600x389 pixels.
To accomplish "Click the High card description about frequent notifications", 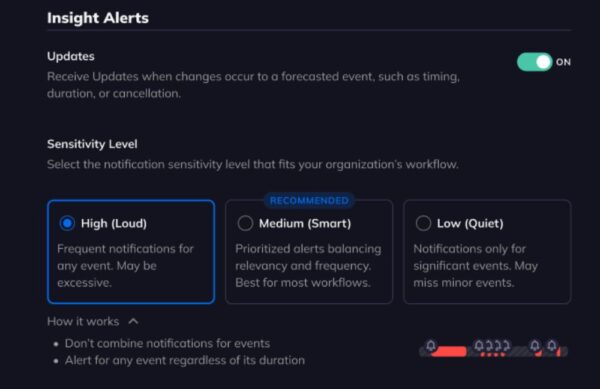I will coord(126,265).
